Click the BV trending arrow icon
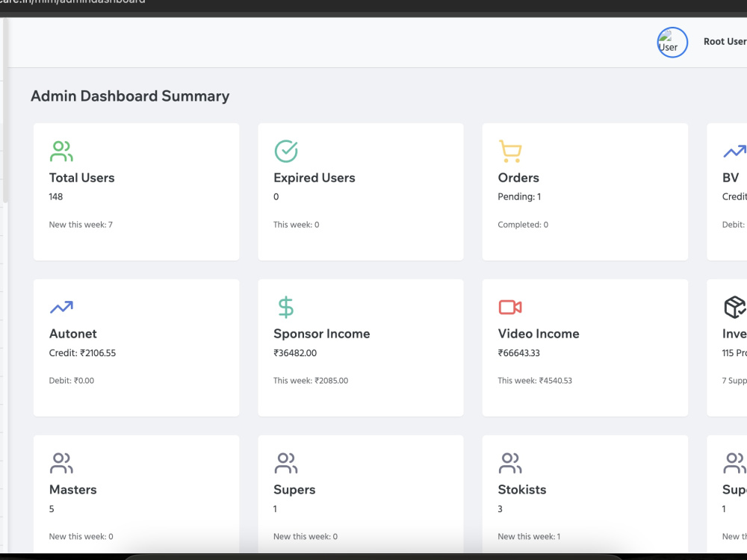 (x=734, y=152)
